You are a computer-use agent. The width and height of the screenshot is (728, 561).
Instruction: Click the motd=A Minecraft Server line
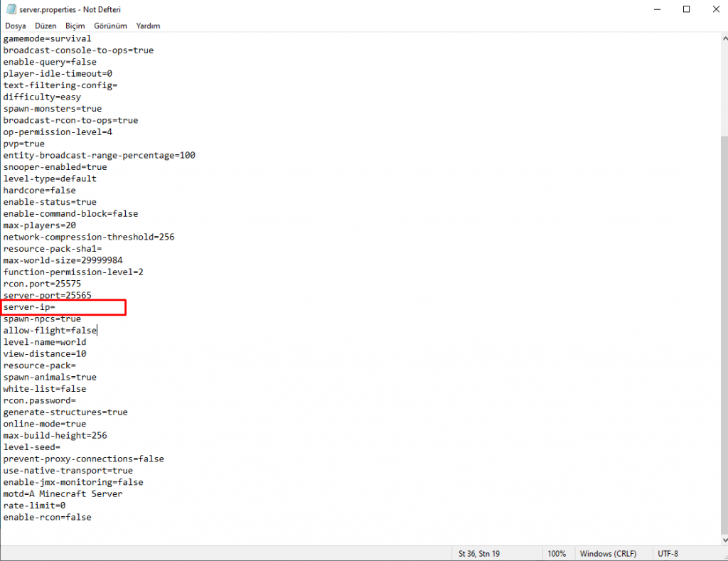63,493
